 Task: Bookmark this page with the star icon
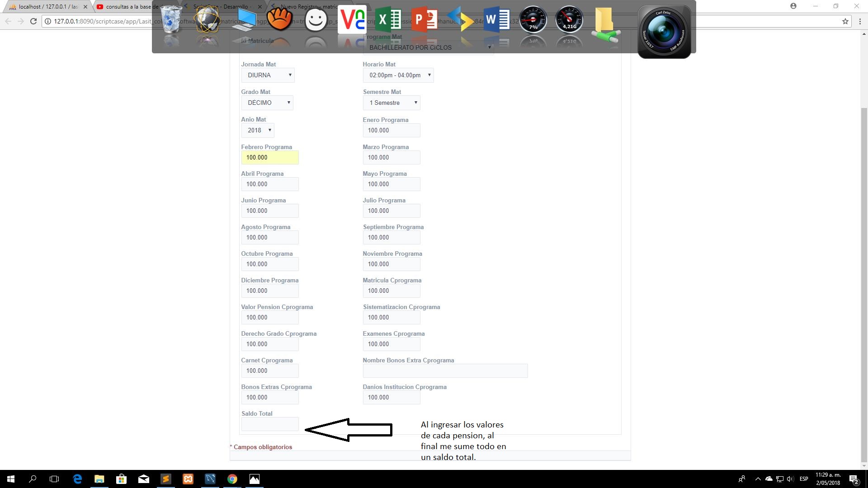[x=845, y=21]
